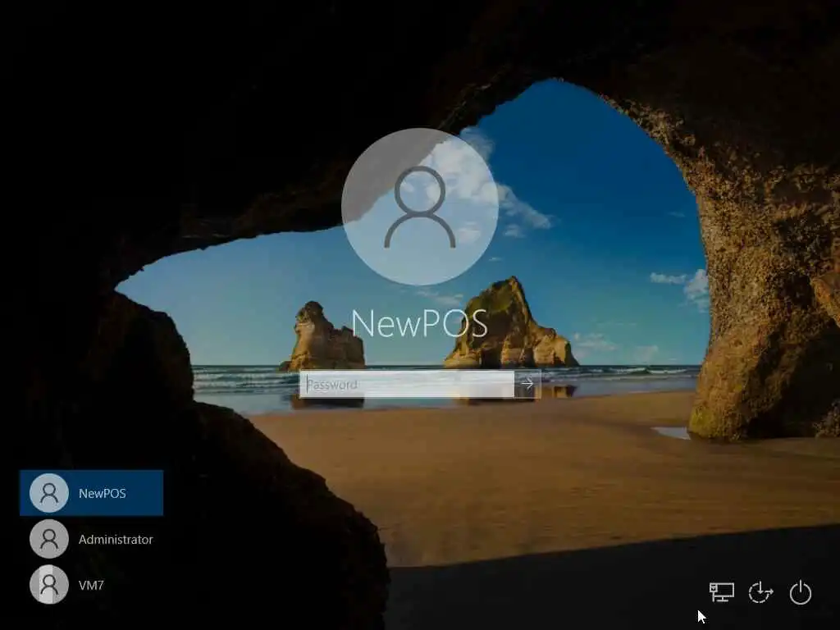
Task: Open the power options button
Action: (801, 592)
